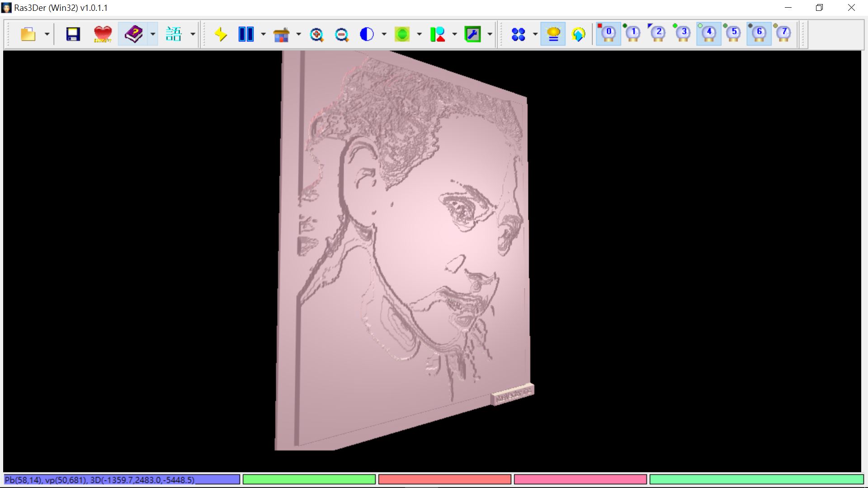The height and width of the screenshot is (488, 868).
Task: Select the green material tool
Action: tap(402, 33)
